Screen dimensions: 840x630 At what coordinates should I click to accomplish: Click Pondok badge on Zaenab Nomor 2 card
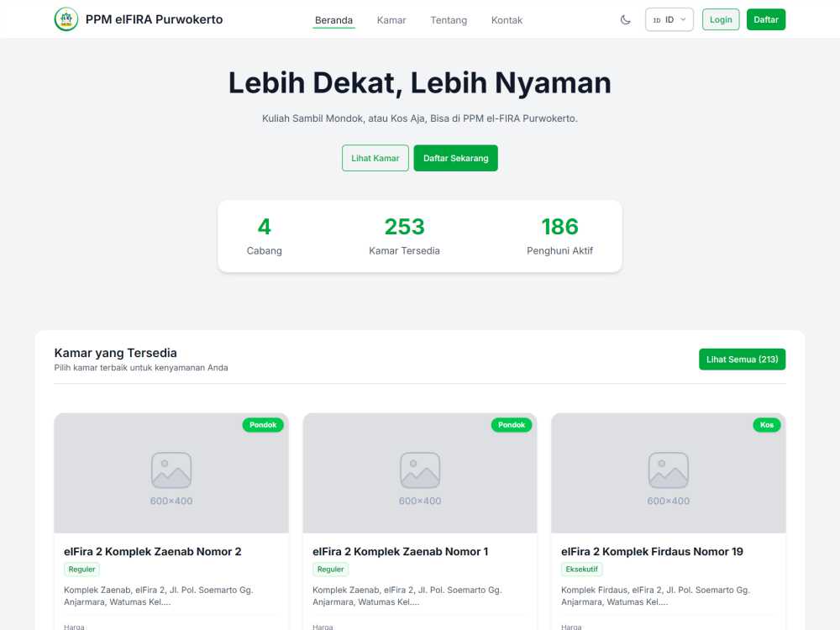(263, 425)
